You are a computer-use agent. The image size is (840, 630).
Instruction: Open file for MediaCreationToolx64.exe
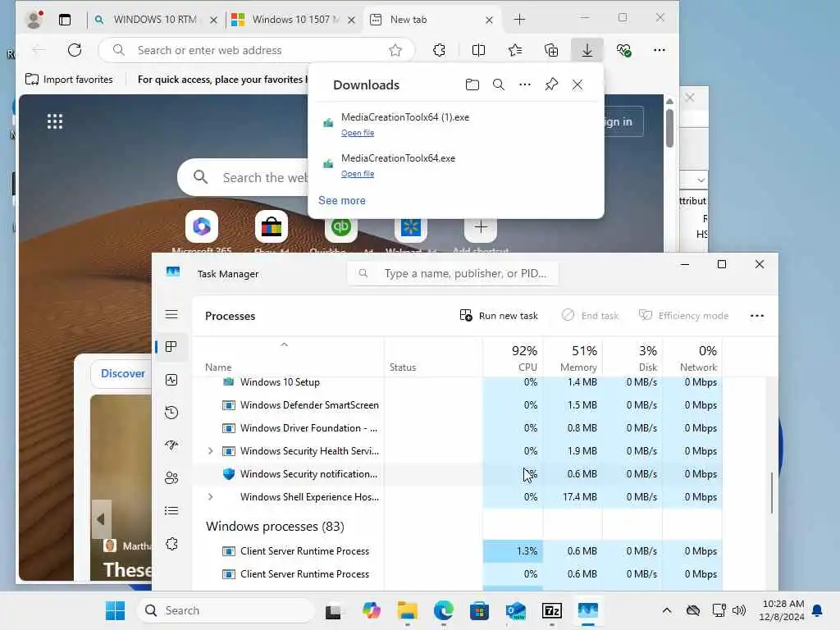358,174
